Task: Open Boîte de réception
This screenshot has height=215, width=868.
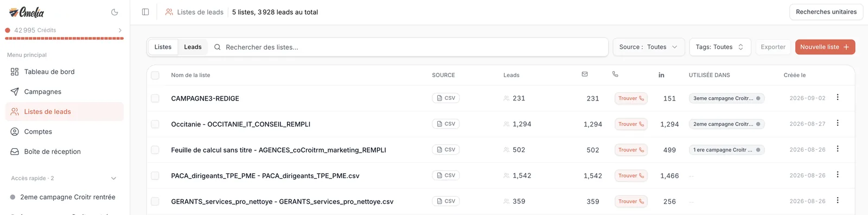Action: tap(65, 151)
